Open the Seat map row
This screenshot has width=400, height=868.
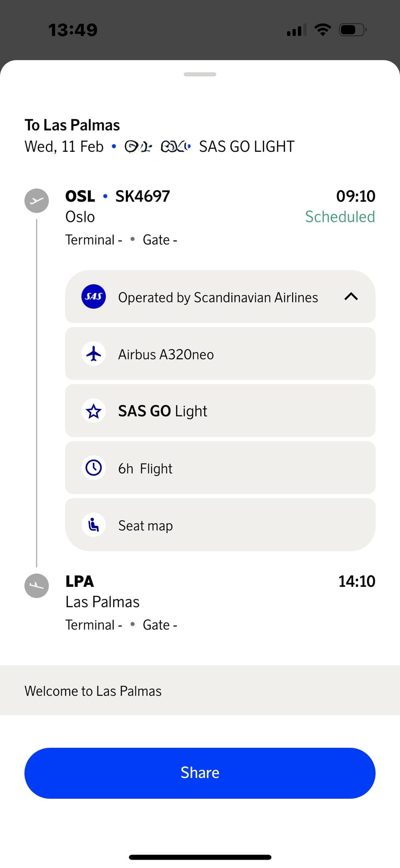220,525
